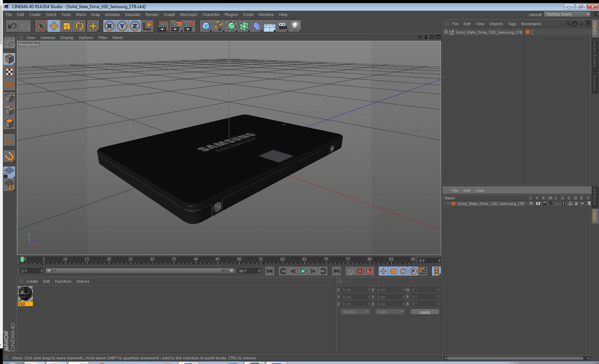
Task: Open the viewport Display menu
Action: pyautogui.click(x=67, y=38)
